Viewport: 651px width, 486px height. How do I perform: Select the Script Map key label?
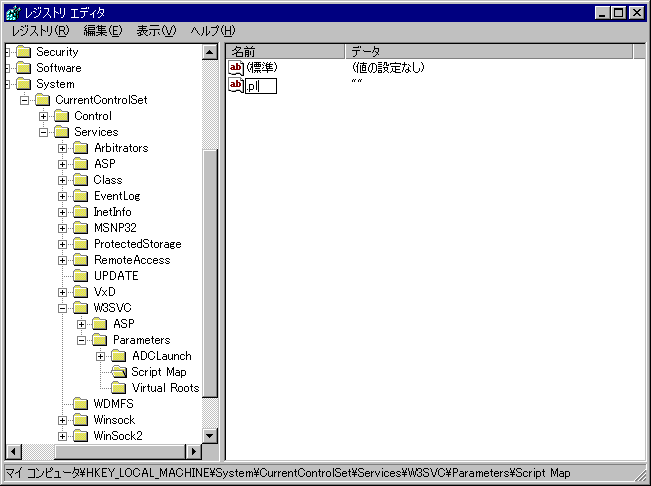(159, 372)
